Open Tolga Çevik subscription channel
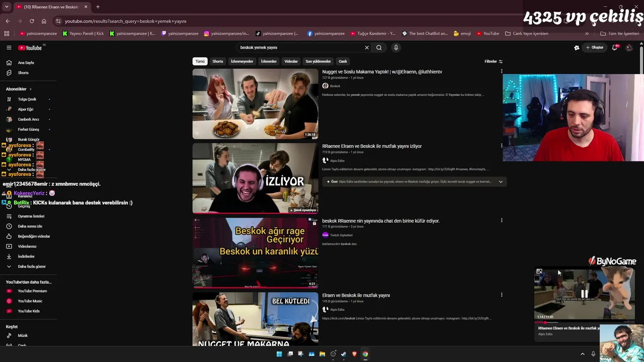 pyautogui.click(x=28, y=99)
